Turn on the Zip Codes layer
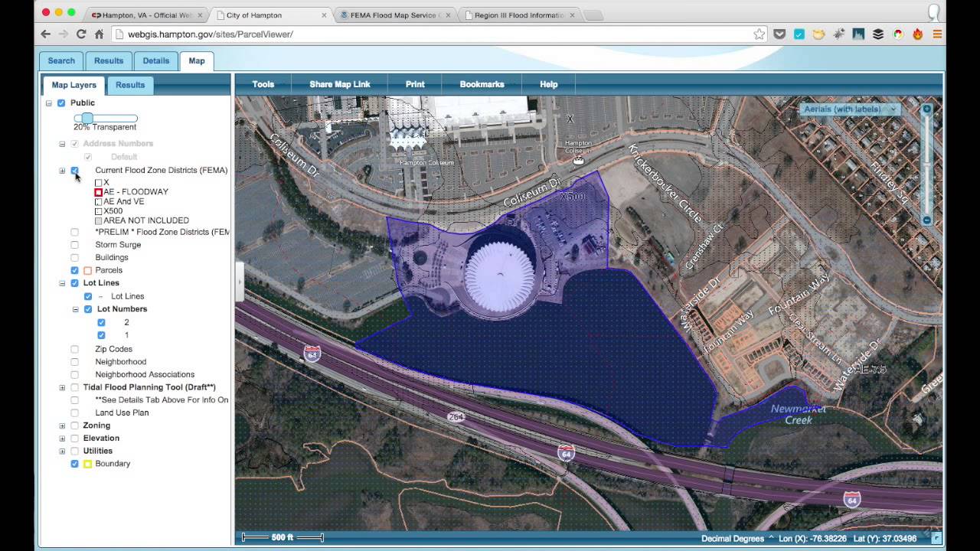Viewport: 980px width, 551px height. click(x=74, y=349)
